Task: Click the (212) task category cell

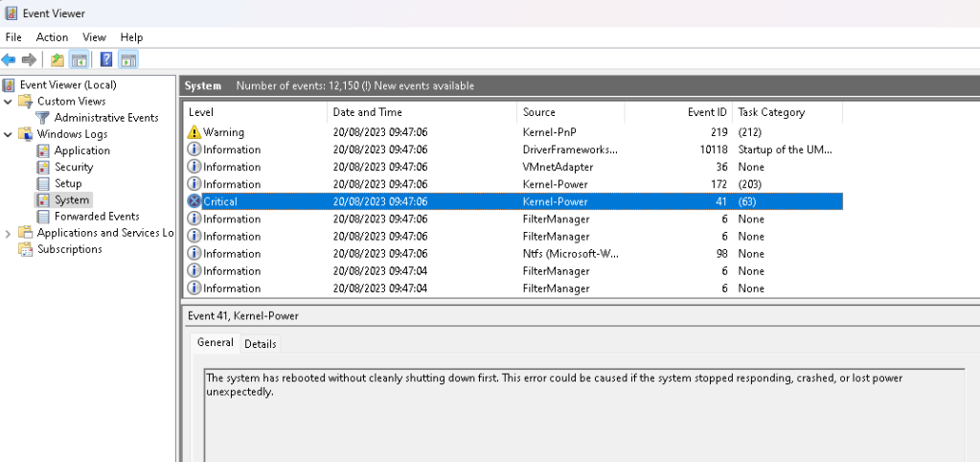Action: point(749,132)
